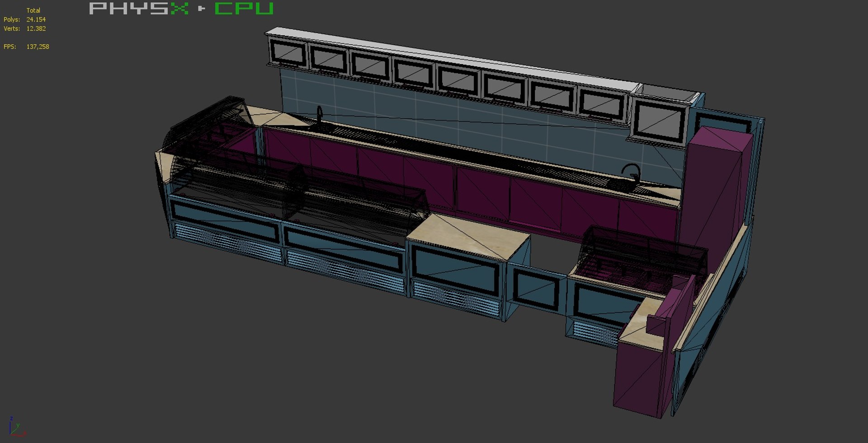
Task: Click the Verts: label
Action: tap(12, 28)
